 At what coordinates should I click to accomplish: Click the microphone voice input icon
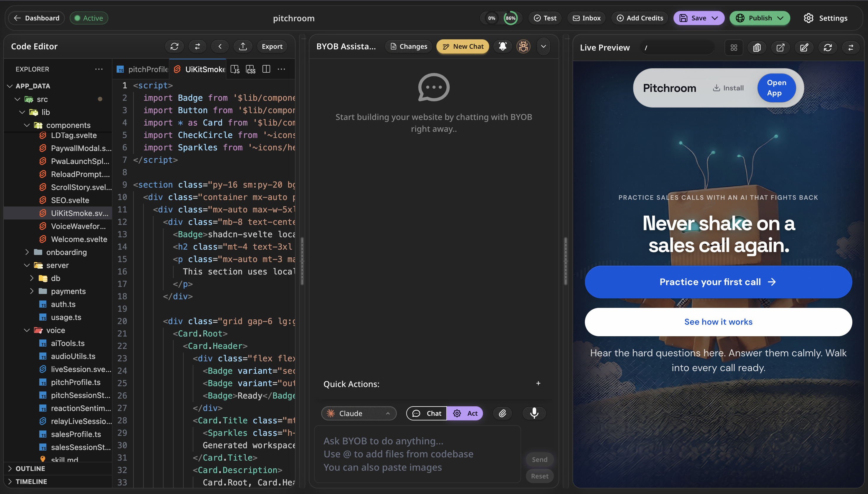point(534,413)
